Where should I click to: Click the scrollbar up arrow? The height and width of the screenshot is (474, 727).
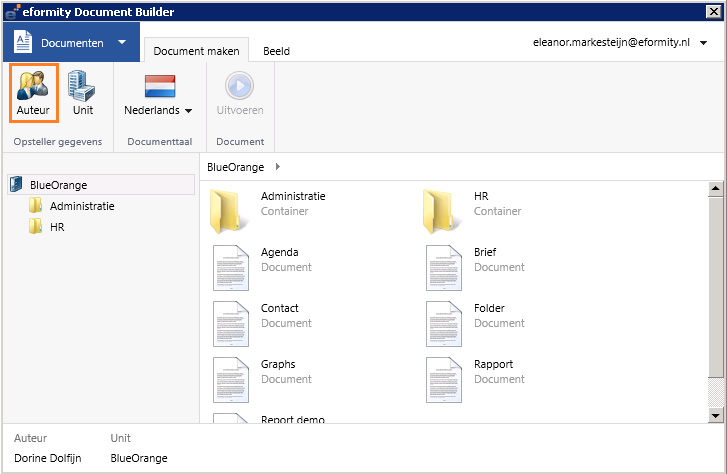[715, 188]
